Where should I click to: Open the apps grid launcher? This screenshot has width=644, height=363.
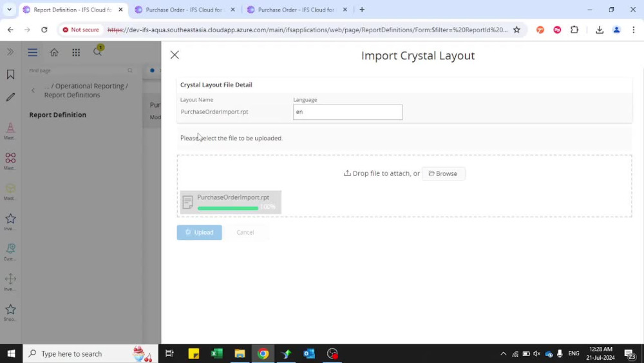pos(76,52)
